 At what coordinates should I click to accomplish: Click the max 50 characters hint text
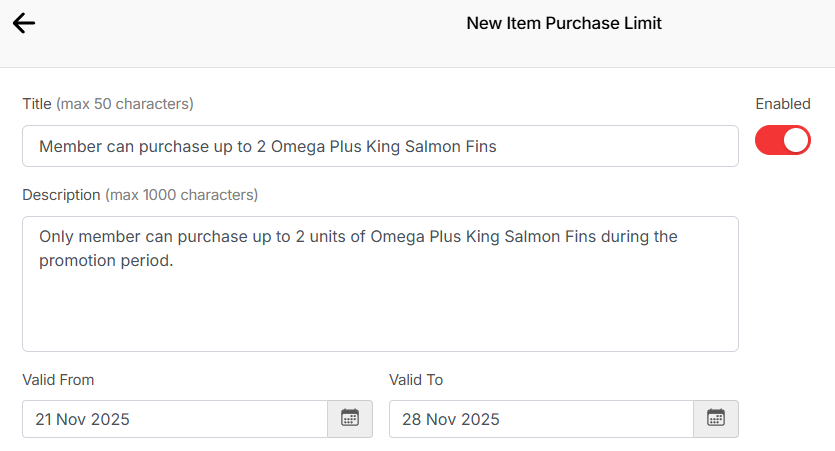(125, 104)
